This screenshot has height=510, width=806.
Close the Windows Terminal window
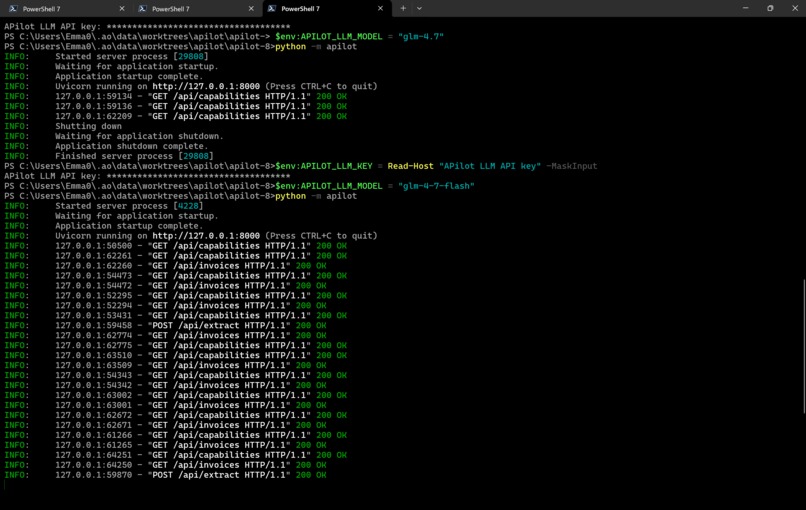coord(794,8)
